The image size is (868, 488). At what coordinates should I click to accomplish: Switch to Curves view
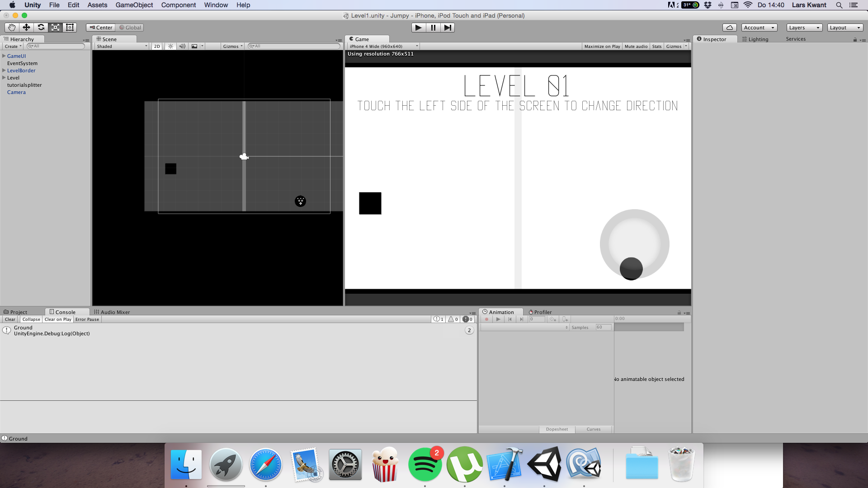click(x=594, y=429)
